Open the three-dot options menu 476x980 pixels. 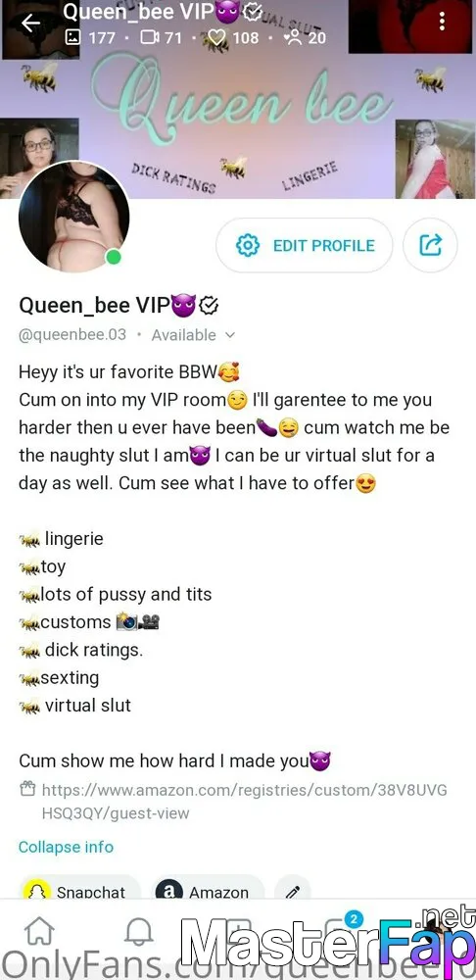[x=443, y=22]
